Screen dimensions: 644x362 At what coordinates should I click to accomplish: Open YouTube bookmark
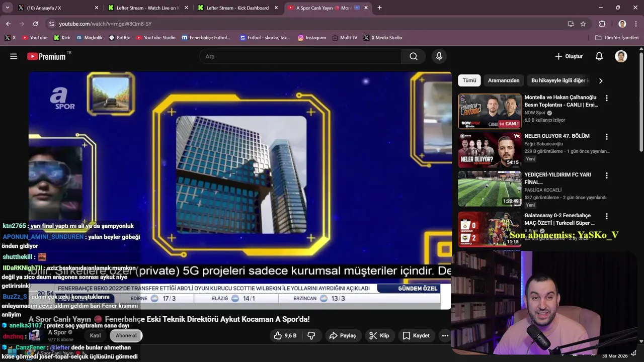click(34, 38)
